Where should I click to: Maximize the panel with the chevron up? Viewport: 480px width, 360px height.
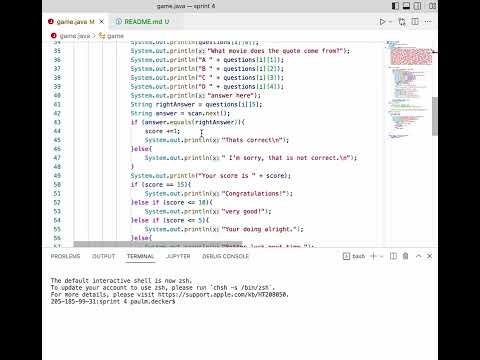[418, 256]
